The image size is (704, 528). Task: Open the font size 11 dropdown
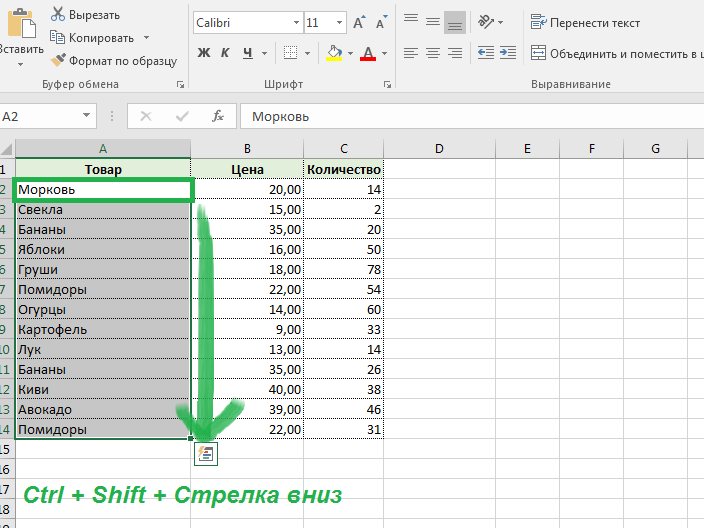(339, 22)
